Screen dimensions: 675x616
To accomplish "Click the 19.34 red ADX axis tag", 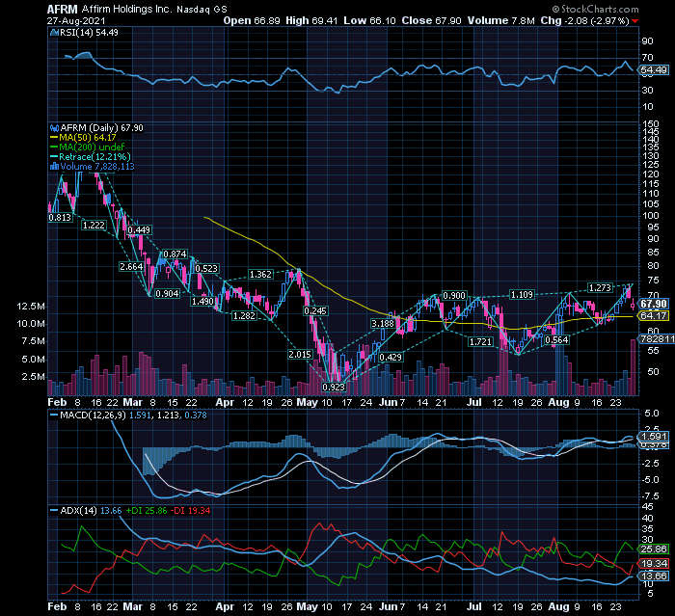I will (x=654, y=564).
